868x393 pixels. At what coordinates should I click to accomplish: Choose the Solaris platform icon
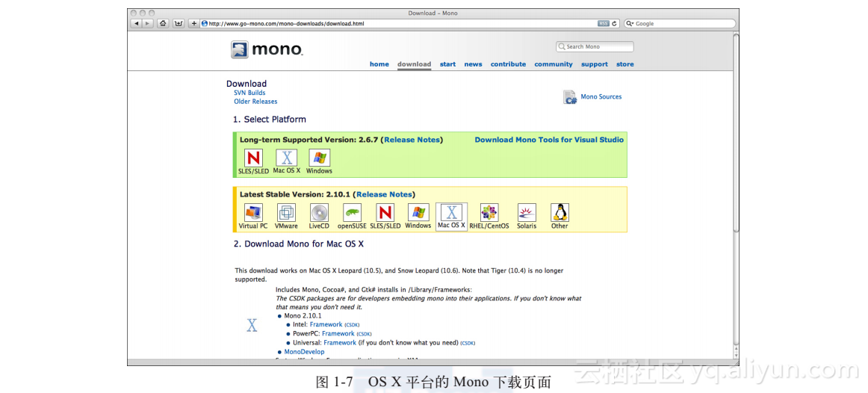(527, 212)
